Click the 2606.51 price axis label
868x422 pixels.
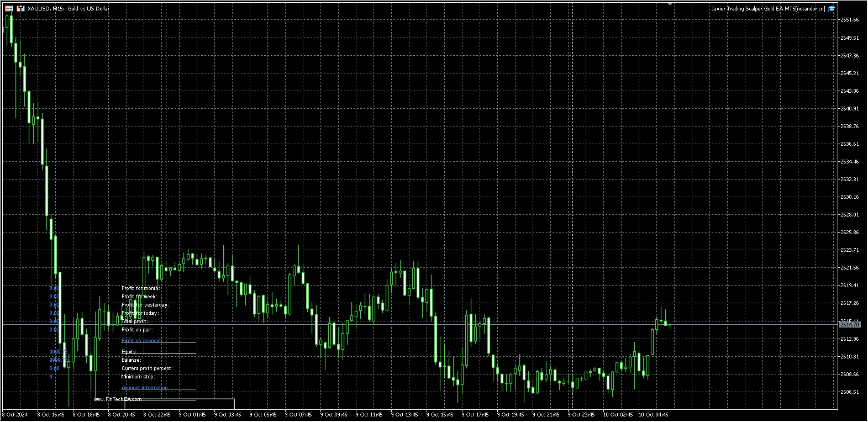coord(849,392)
